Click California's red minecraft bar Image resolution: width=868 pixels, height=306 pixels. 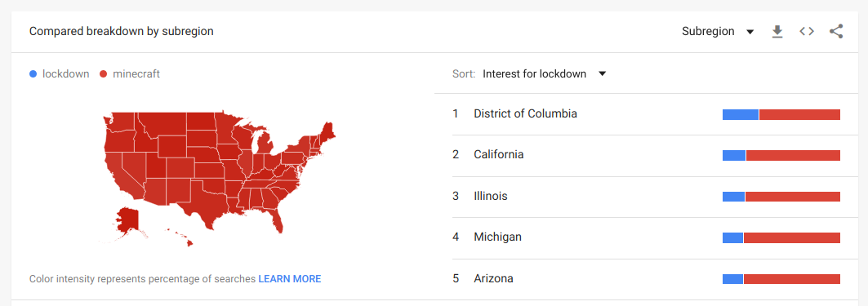click(x=793, y=156)
